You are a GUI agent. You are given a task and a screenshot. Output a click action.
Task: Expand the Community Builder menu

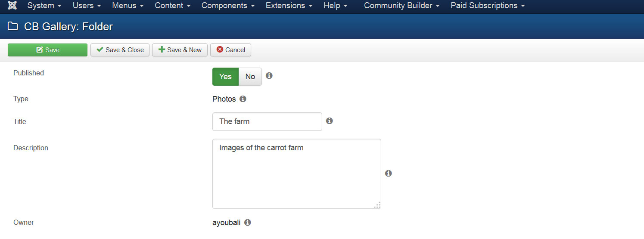pos(402,6)
